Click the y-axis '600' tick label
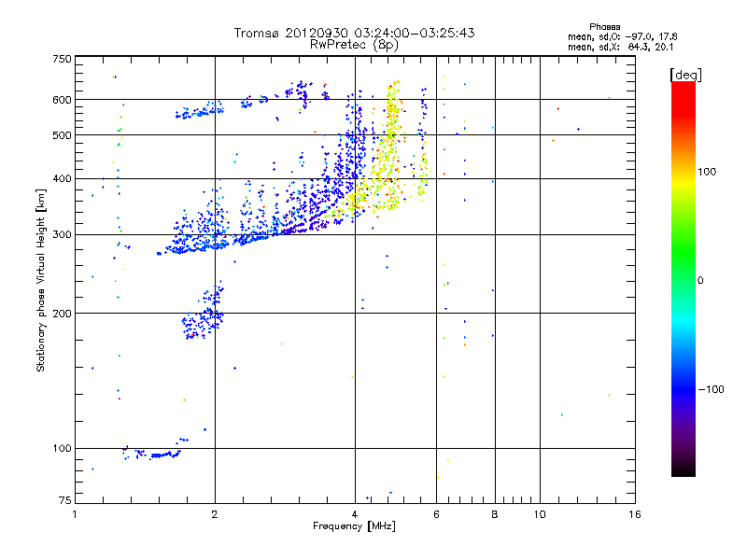 (x=62, y=100)
